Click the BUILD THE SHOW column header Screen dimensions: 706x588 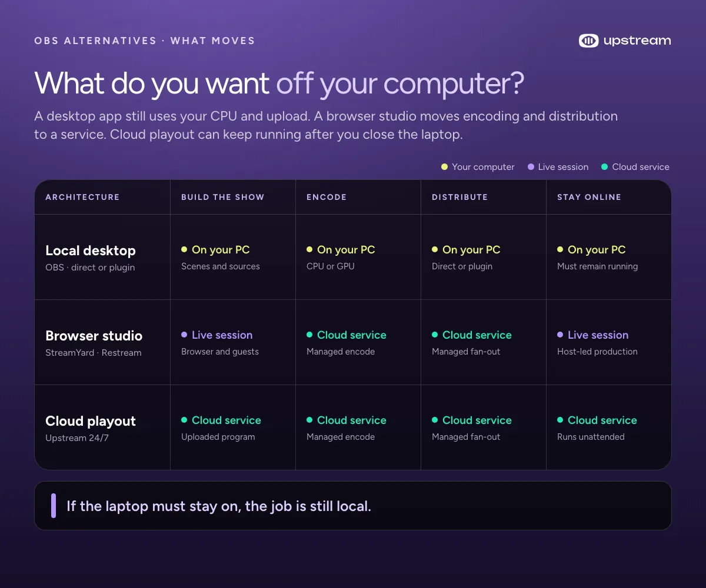tap(223, 197)
